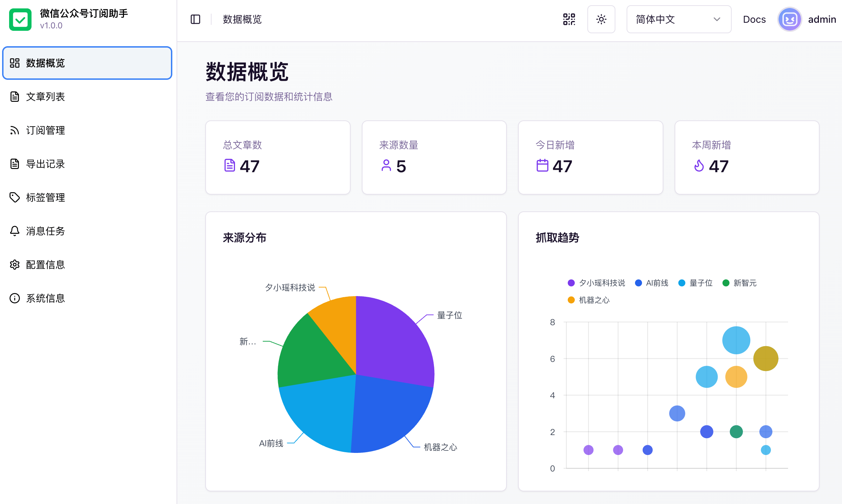Image resolution: width=842 pixels, height=504 pixels.
Task: Open 消息任务 via the bell icon
Action: 15,231
